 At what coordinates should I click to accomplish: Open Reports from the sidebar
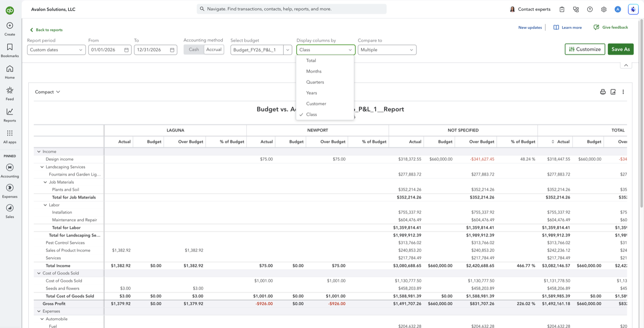[9, 114]
